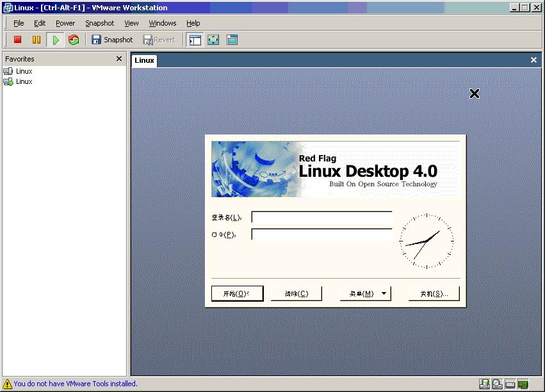
Task: Open the Help menu
Action: pos(193,23)
